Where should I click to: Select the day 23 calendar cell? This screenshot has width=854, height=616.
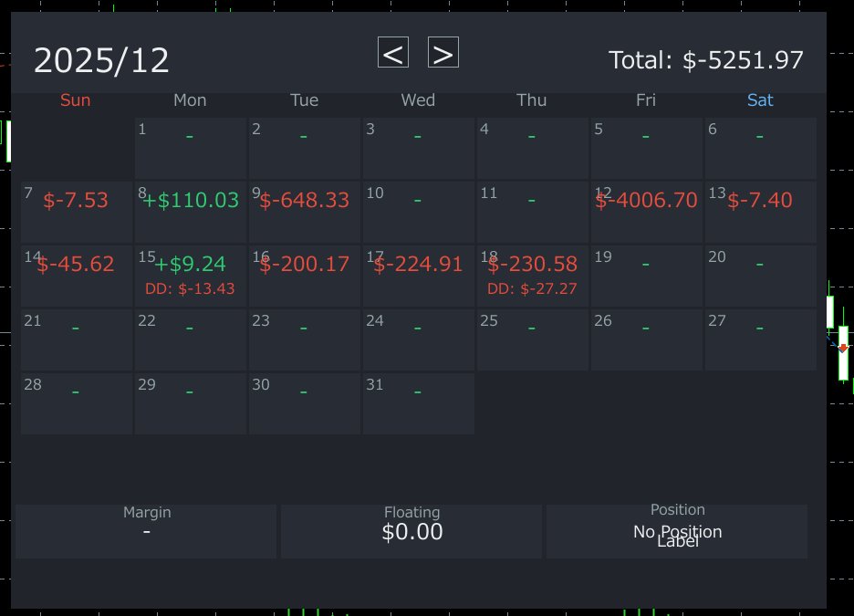[x=305, y=339]
